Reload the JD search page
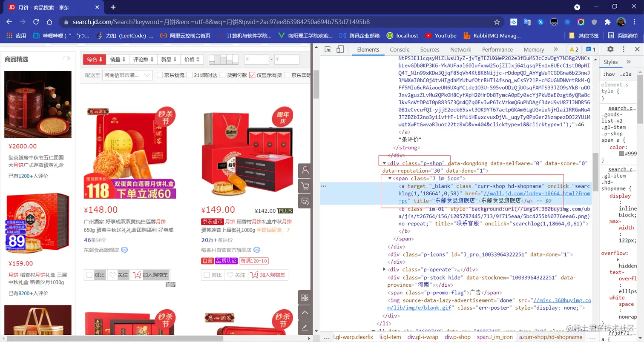This screenshot has height=342, width=644. click(x=36, y=22)
